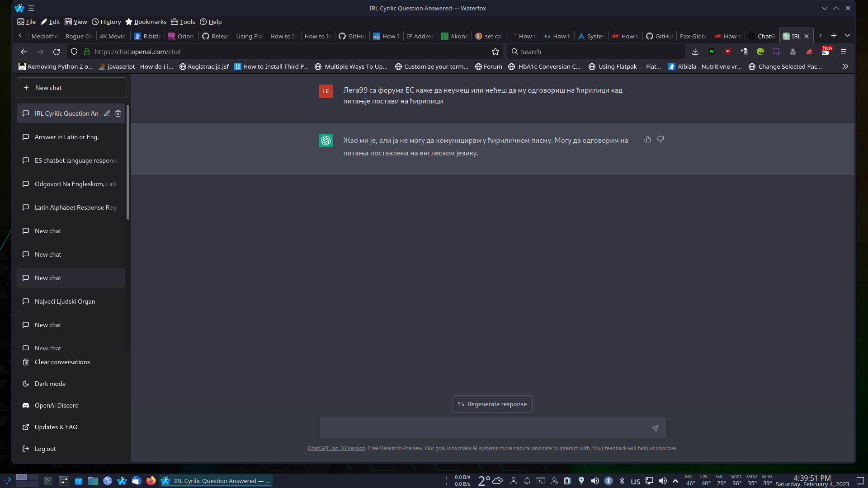868x488 pixels.
Task: Focus the chat message input field
Action: [x=484, y=428]
